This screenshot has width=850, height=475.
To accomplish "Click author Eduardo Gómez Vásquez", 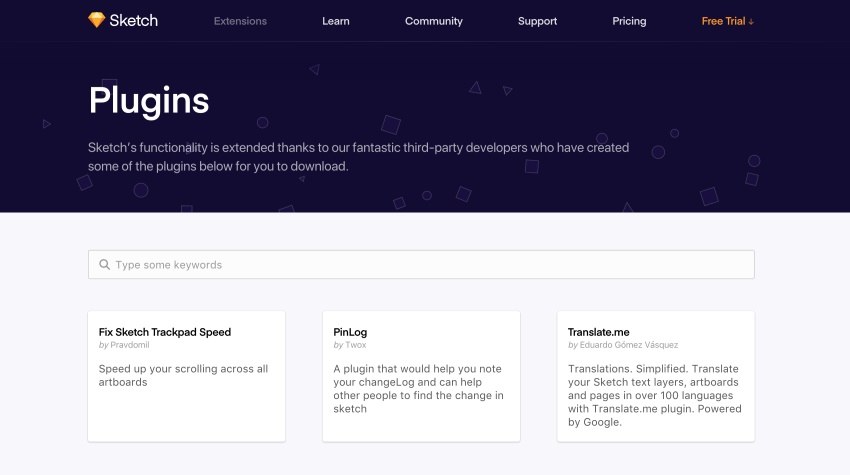I will click(x=629, y=345).
